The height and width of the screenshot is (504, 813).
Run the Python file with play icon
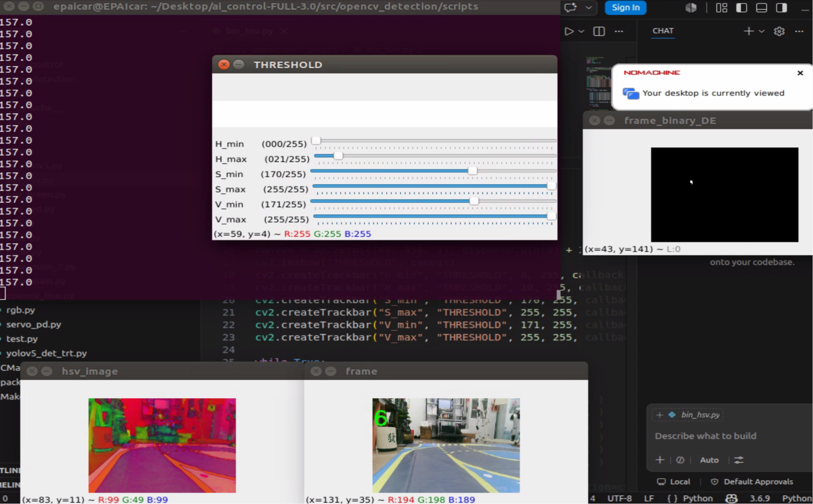click(x=569, y=31)
